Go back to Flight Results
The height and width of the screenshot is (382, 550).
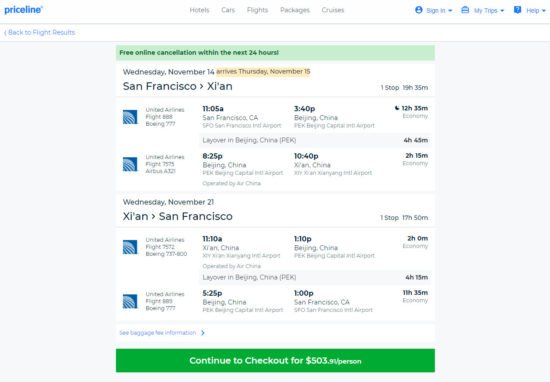click(40, 32)
